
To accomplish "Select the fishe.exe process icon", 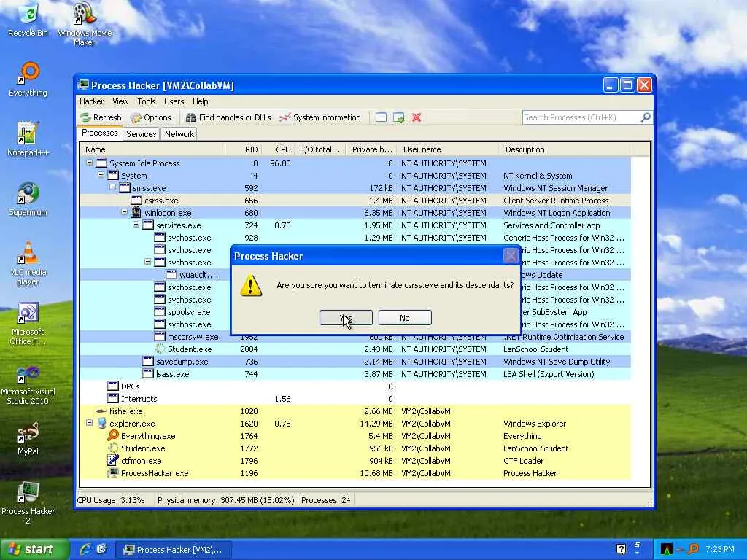I will 101,411.
